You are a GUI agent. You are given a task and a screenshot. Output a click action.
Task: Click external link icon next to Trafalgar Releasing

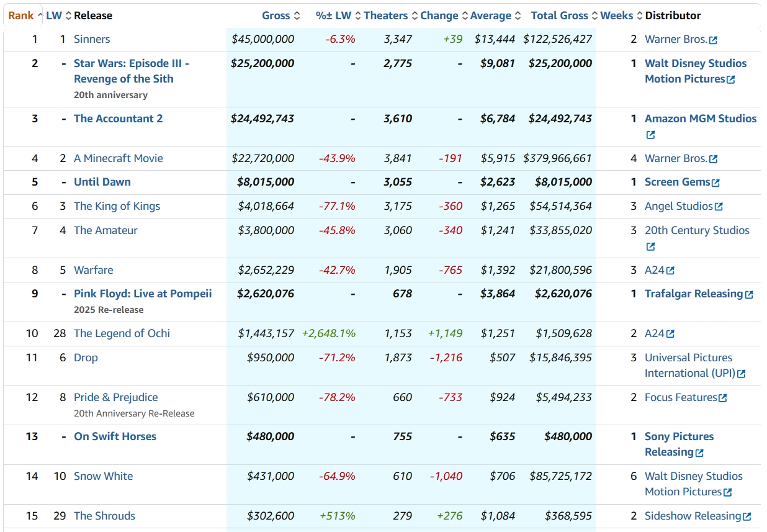click(749, 294)
